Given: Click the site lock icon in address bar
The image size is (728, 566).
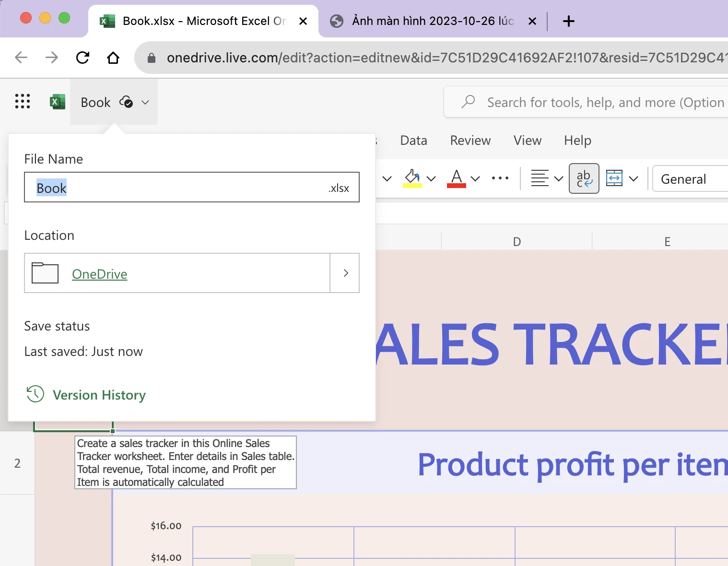Looking at the screenshot, I should click(152, 58).
